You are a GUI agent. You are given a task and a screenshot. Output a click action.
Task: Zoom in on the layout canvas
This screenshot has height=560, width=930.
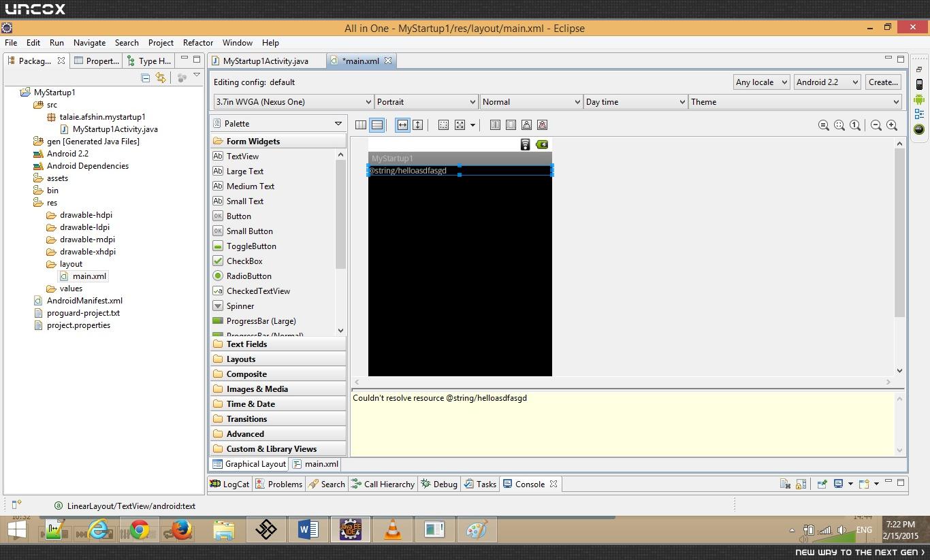(x=892, y=125)
